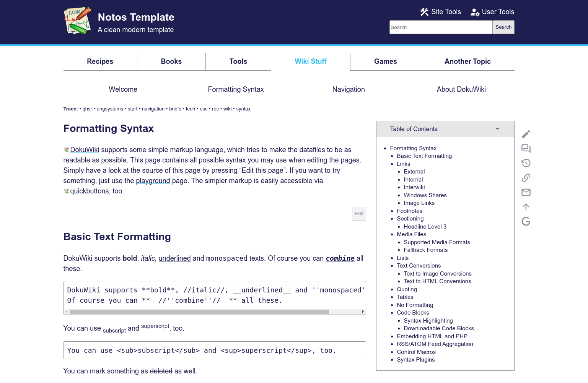Click the back to top arrow icon
This screenshot has height=383, width=588.
[x=526, y=207]
